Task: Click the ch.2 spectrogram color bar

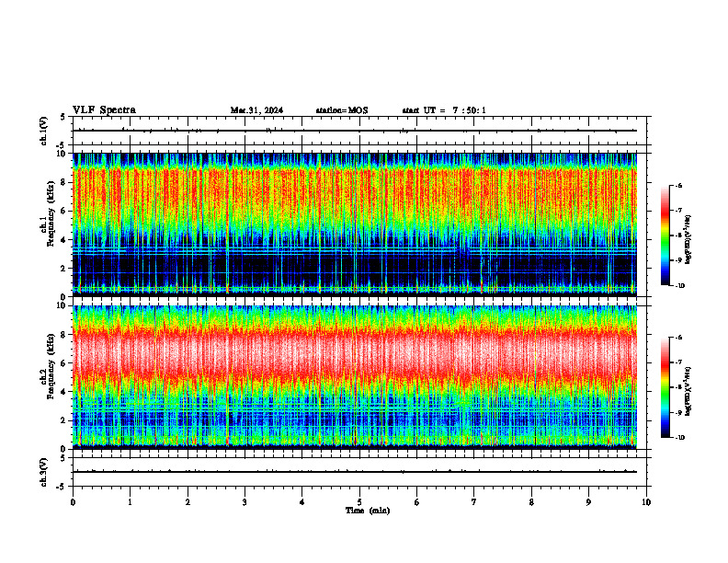Action: pos(665,387)
